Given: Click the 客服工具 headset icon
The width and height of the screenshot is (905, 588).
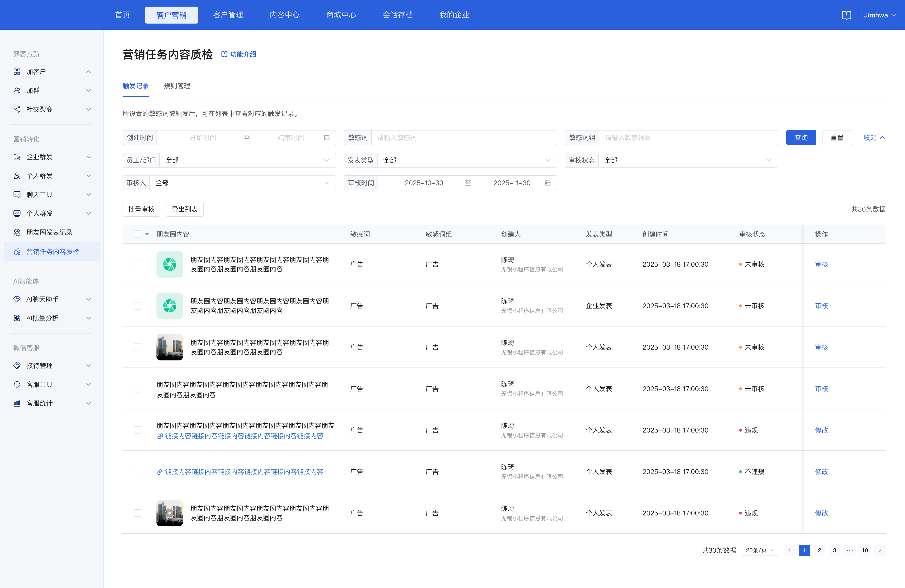Looking at the screenshot, I should [17, 384].
